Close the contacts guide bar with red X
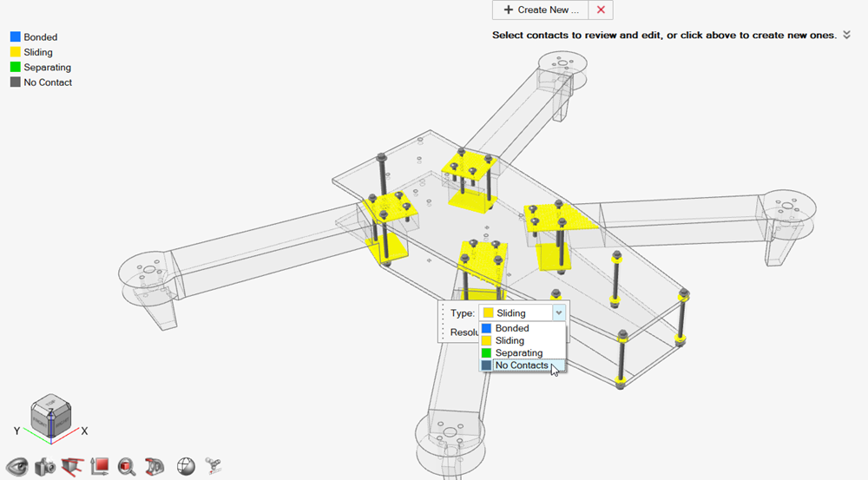The height and width of the screenshot is (480, 868). pyautogui.click(x=601, y=10)
